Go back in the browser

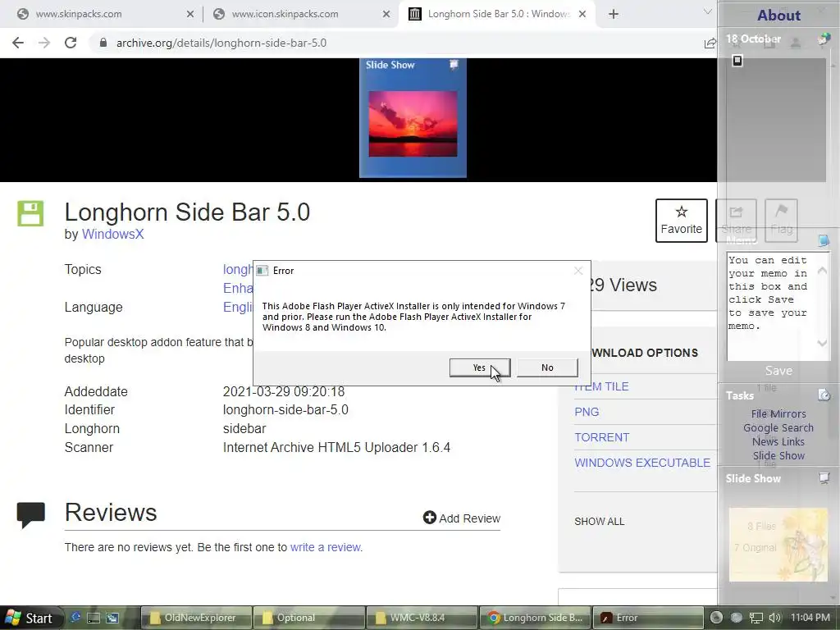pyautogui.click(x=18, y=43)
